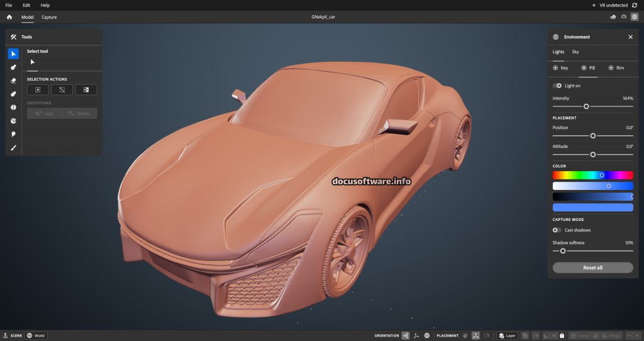
Task: Toggle the Light on switch
Action: pos(557,86)
